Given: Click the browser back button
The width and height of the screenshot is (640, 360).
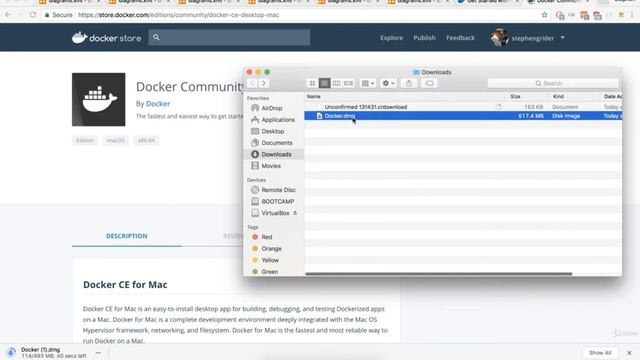Looking at the screenshot, I should [8, 15].
